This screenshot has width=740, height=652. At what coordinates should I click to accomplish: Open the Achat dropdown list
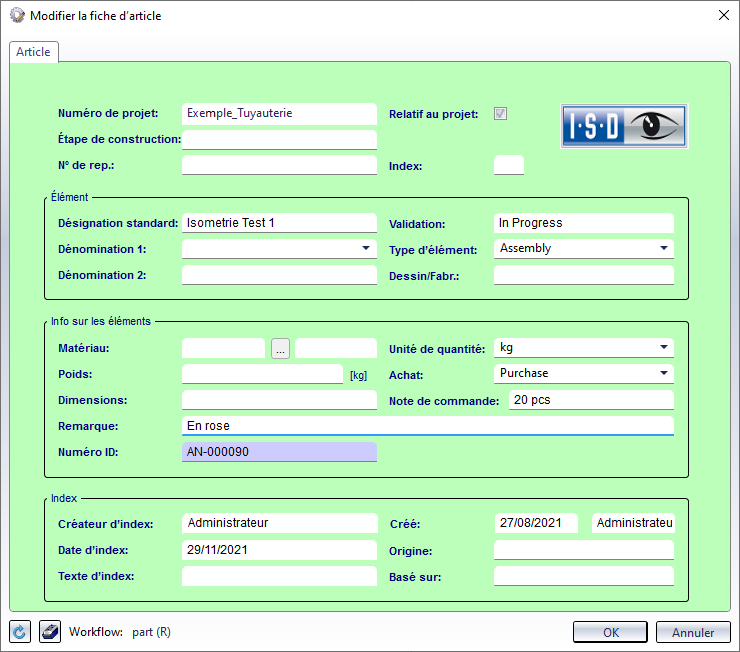coord(664,373)
